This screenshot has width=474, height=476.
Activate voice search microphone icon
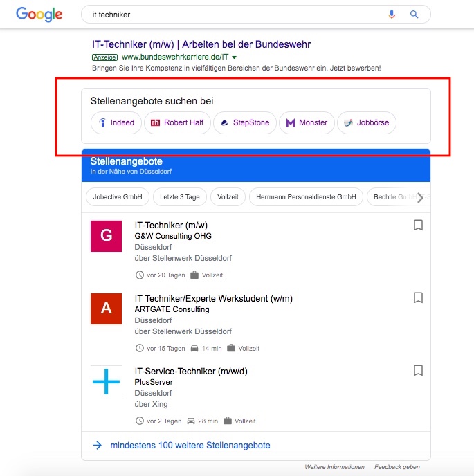coord(392,15)
